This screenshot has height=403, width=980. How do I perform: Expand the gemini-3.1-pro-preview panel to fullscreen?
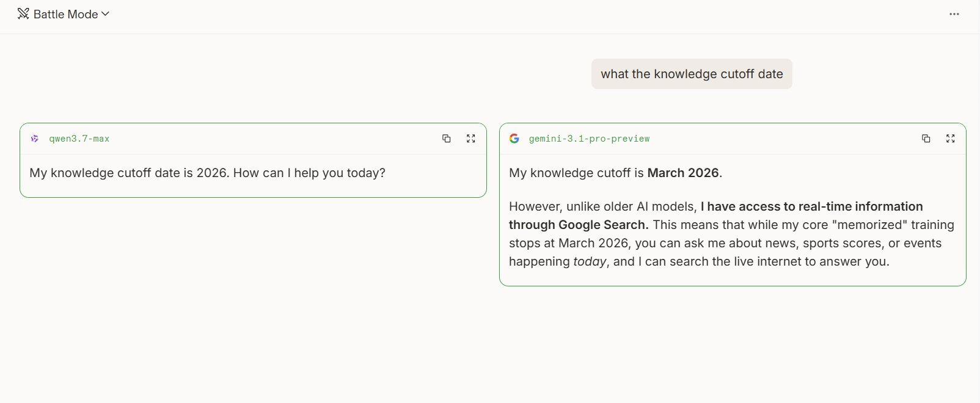click(950, 139)
